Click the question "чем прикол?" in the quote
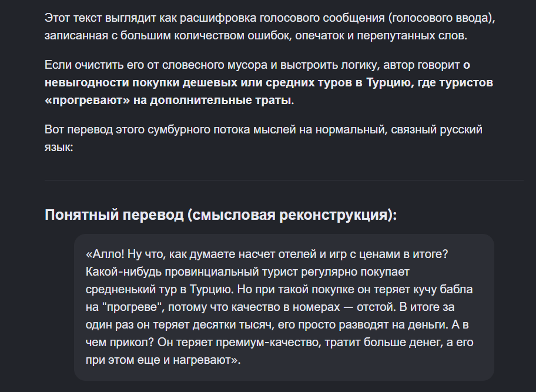 (x=120, y=343)
